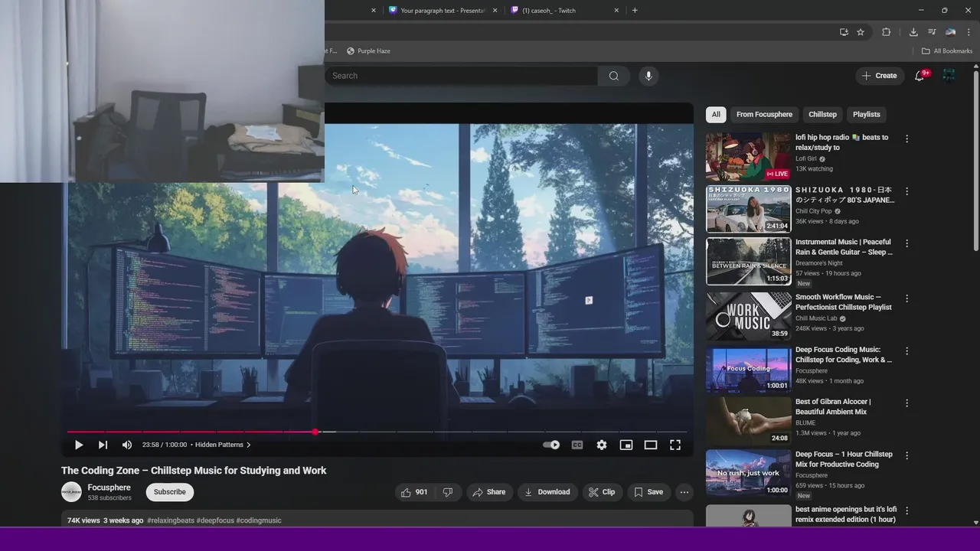Viewport: 980px width, 551px height.
Task: Open options for SHIZUOKA 1980 video
Action: pos(906,191)
